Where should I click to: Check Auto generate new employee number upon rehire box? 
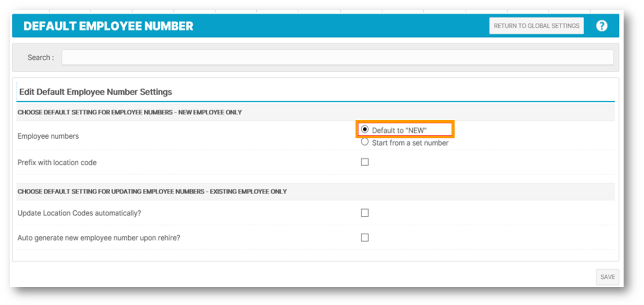(365, 238)
